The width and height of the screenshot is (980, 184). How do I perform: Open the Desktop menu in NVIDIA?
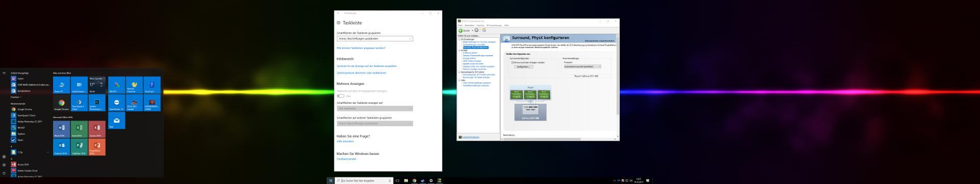pos(480,25)
